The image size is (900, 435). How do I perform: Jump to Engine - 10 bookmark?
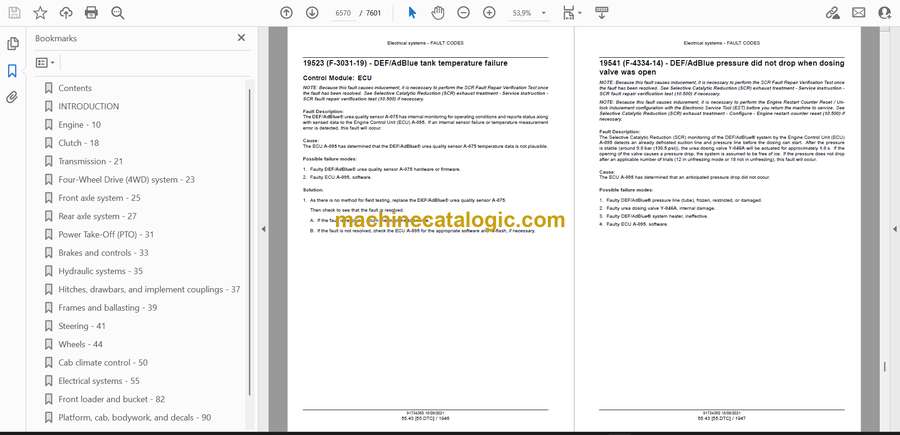click(x=79, y=125)
